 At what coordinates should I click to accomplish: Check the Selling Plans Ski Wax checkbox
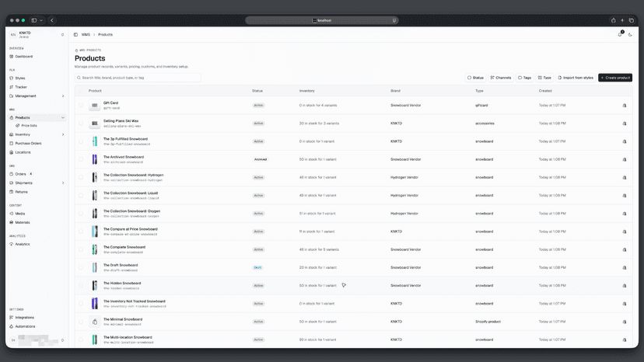[81, 124]
